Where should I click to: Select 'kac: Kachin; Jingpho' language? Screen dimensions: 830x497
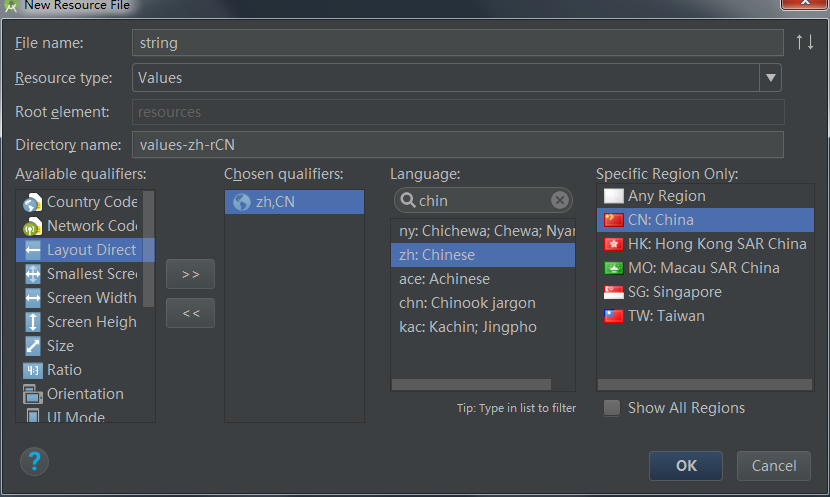483,327
